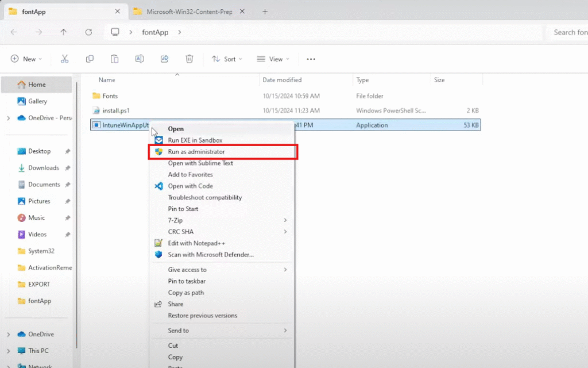
Task: Open the View dropdown
Action: pos(273,59)
